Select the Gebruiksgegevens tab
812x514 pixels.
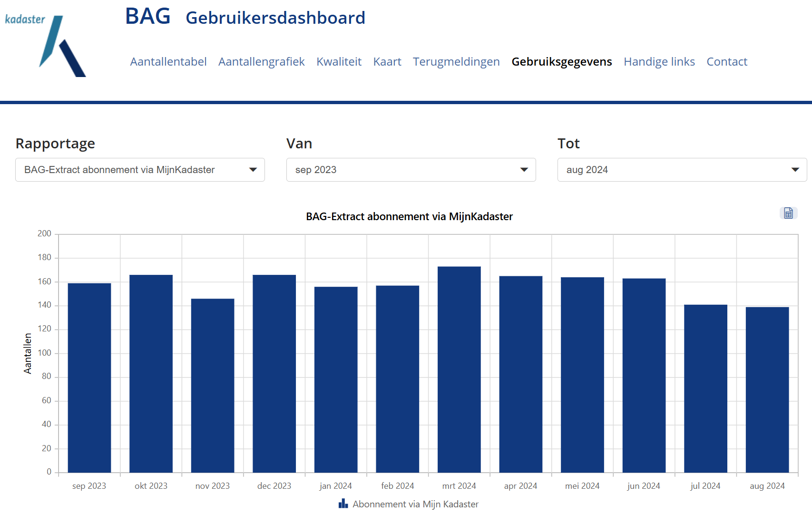pos(561,61)
